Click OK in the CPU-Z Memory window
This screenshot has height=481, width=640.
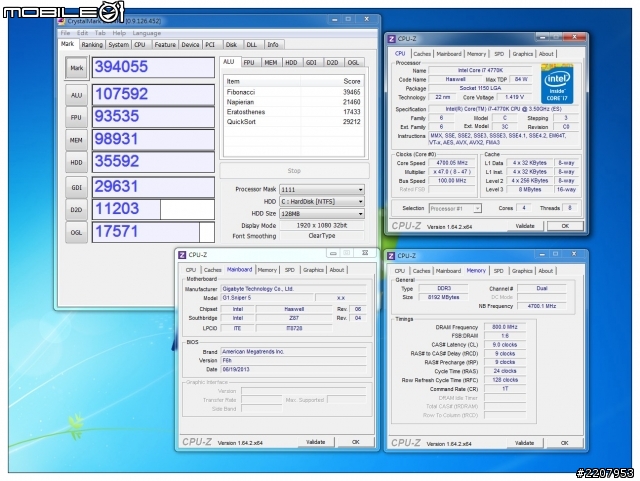pyautogui.click(x=564, y=443)
